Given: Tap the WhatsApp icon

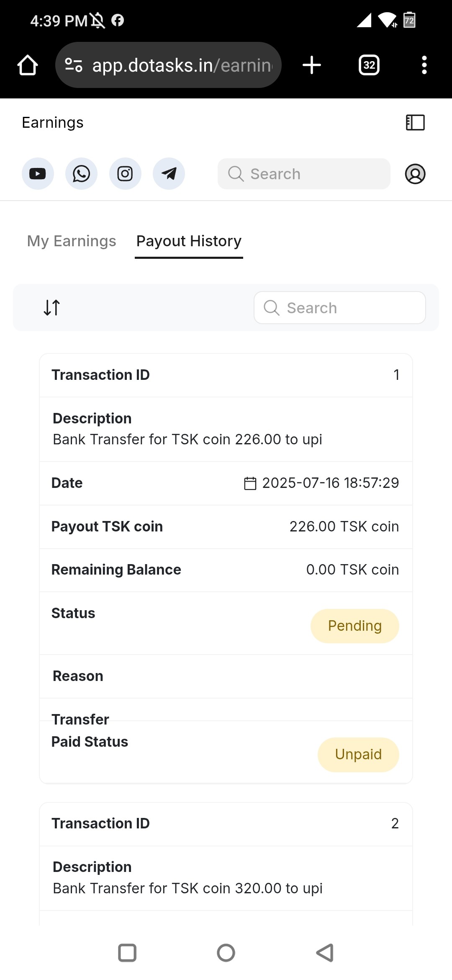Looking at the screenshot, I should pos(81,174).
